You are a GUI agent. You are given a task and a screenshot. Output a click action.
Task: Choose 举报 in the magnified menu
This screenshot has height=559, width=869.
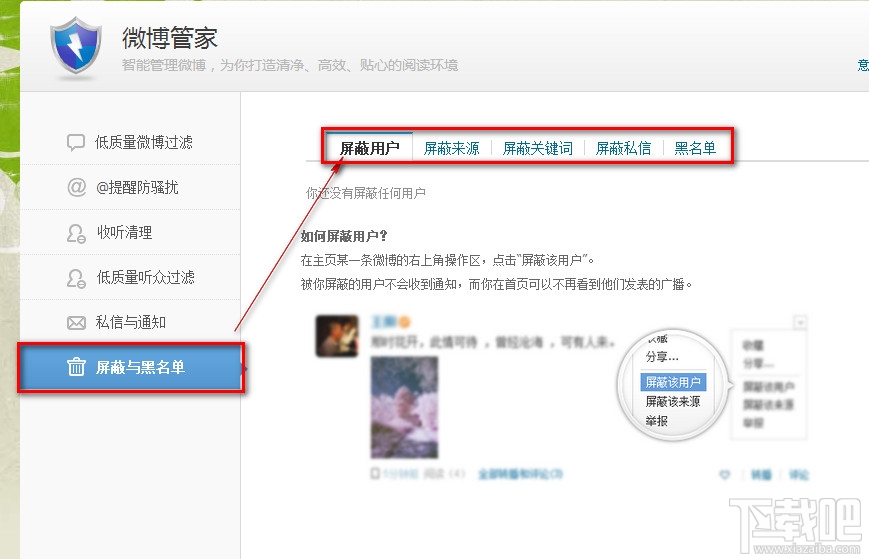[657, 420]
